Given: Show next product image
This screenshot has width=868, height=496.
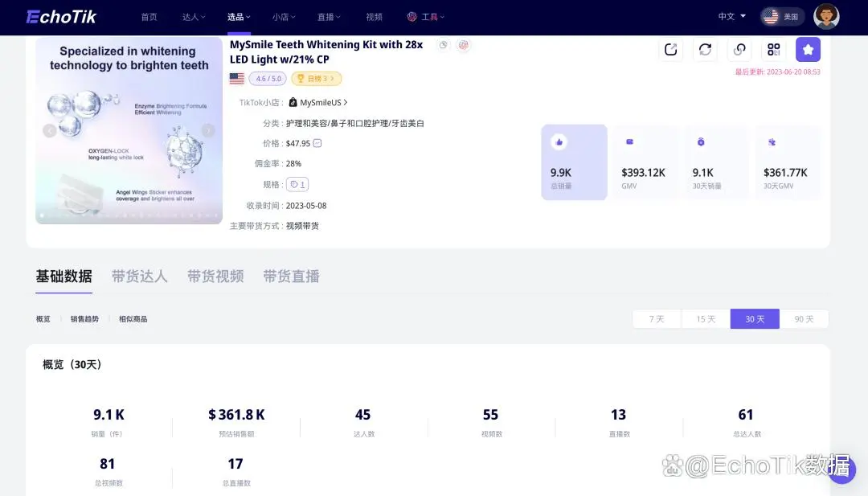Looking at the screenshot, I should click(x=208, y=131).
